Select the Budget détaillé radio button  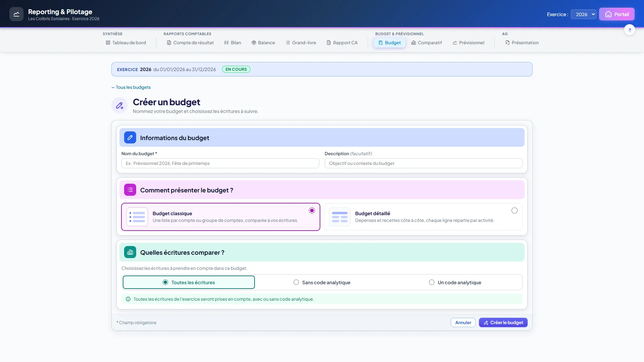(515, 210)
